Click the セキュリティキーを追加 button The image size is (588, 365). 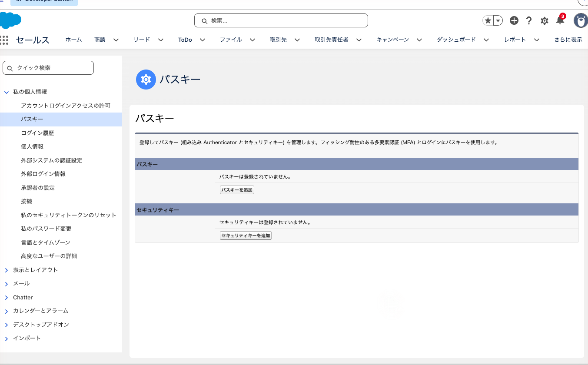pos(246,236)
